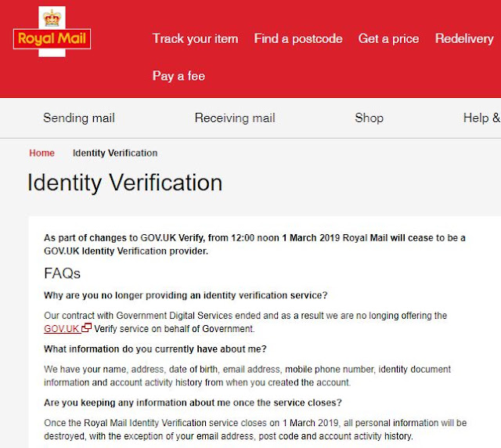The image size is (501, 448).
Task: Click the crown emblem above the logo
Action: click(52, 17)
